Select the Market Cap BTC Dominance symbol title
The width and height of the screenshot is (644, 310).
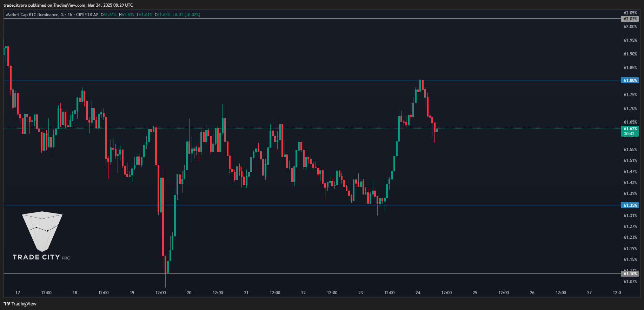(x=35, y=15)
